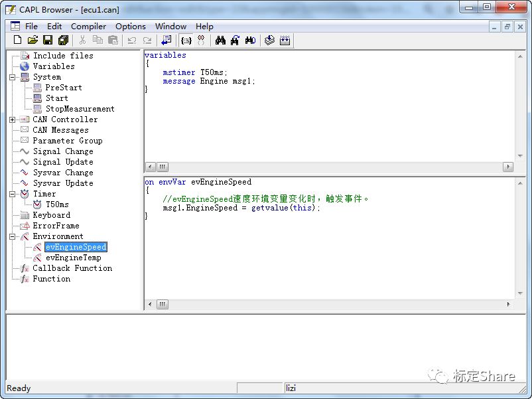Select Sysvar Update tree item

pos(63,183)
